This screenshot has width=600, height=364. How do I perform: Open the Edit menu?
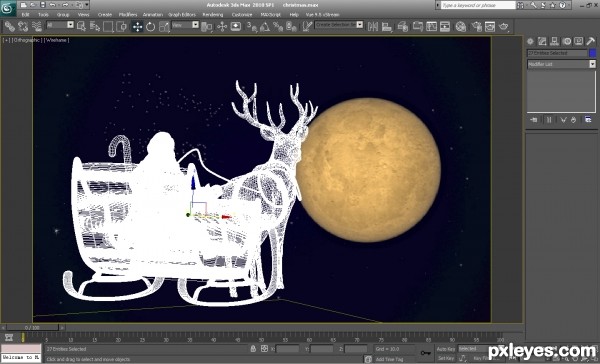25,15
